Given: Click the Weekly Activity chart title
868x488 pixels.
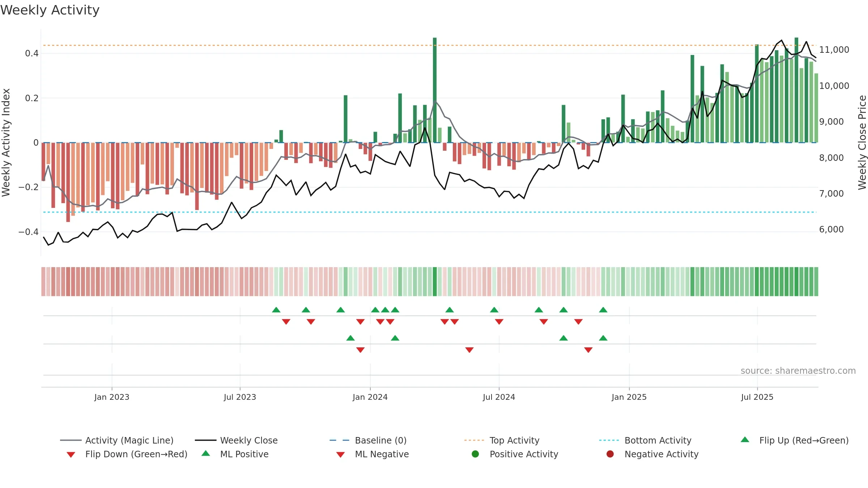Looking at the screenshot, I should (50, 10).
